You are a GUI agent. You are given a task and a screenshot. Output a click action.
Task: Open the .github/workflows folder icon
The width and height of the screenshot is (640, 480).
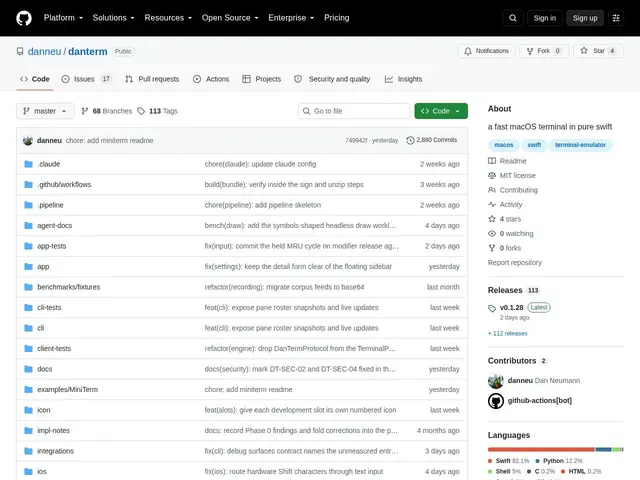pos(28,184)
